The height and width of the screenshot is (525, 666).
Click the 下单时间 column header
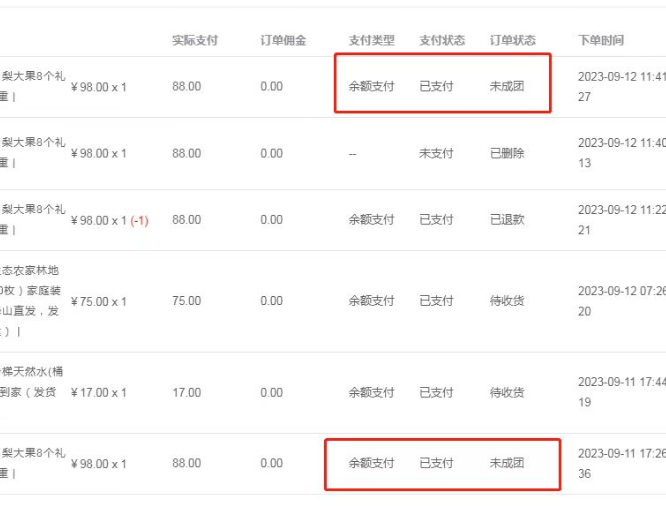(x=601, y=40)
